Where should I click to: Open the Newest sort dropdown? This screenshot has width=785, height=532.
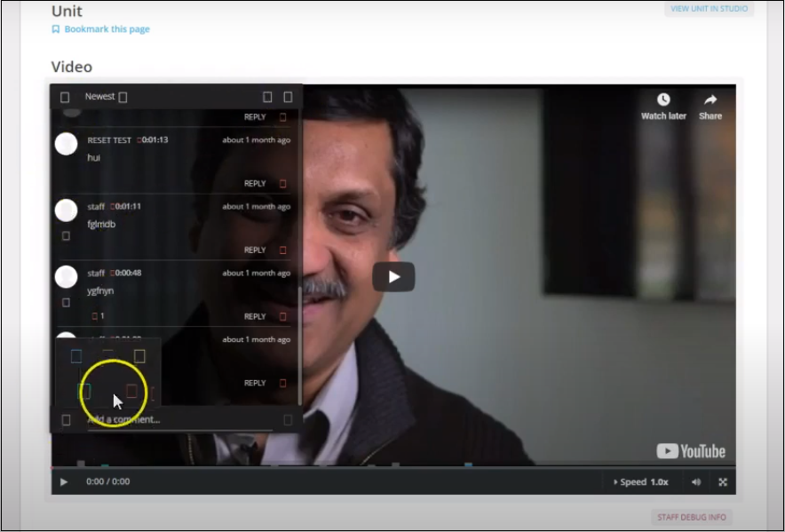tap(105, 97)
